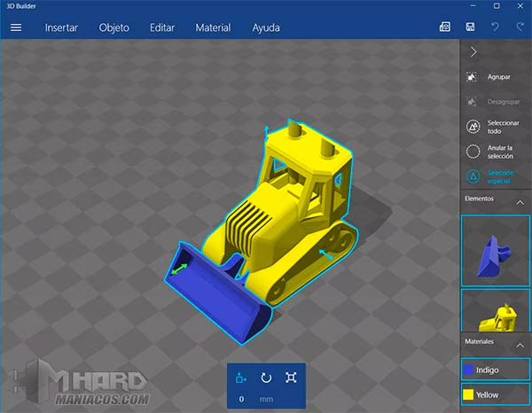The width and height of the screenshot is (532, 413).
Task: Click the blue arrow handle above the cab
Action: [267, 133]
